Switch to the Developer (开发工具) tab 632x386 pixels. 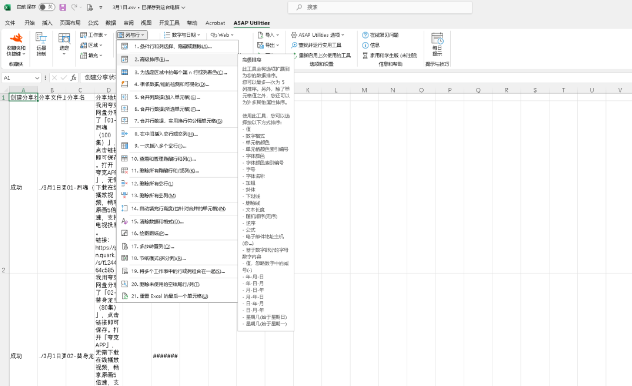169,23
